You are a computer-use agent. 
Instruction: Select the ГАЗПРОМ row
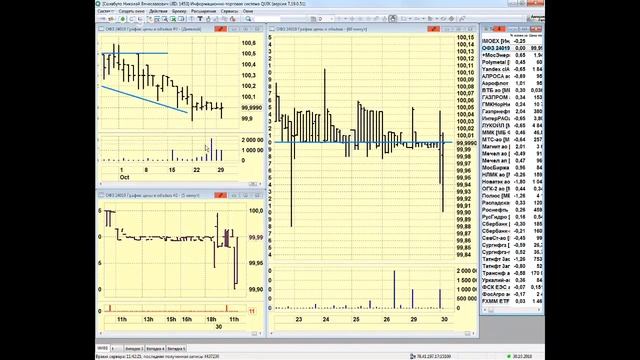click(x=512, y=97)
